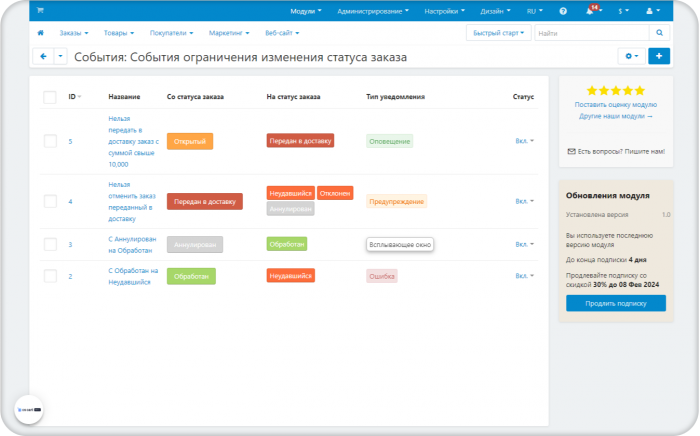Open the help question mark icon
Image resolution: width=700 pixels, height=436 pixels.
tap(563, 11)
